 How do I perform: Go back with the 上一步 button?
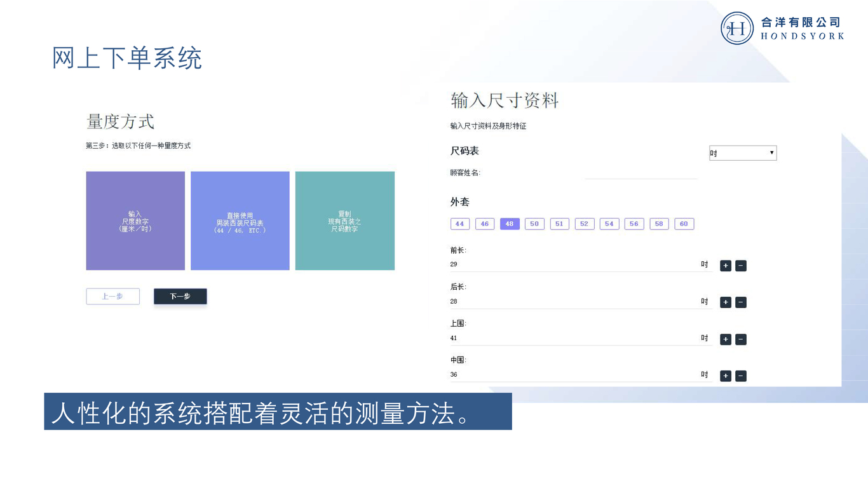[113, 296]
